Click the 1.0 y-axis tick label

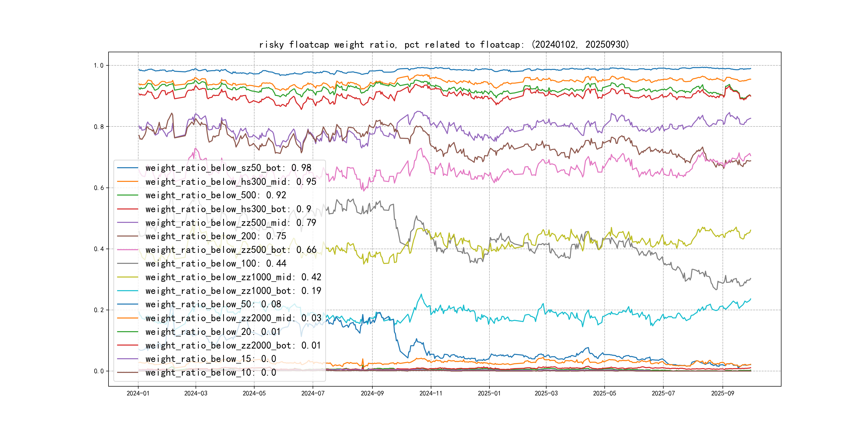click(99, 65)
